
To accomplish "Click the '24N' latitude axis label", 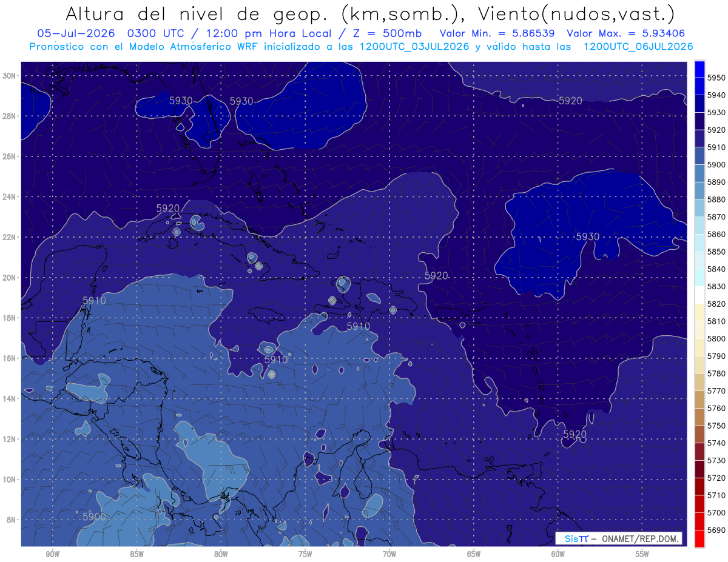I will 9,197.
